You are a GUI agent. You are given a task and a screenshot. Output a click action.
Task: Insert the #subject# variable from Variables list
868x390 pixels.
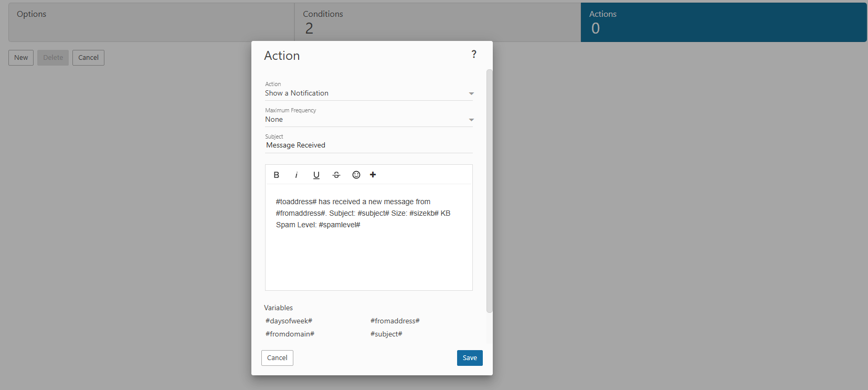386,334
